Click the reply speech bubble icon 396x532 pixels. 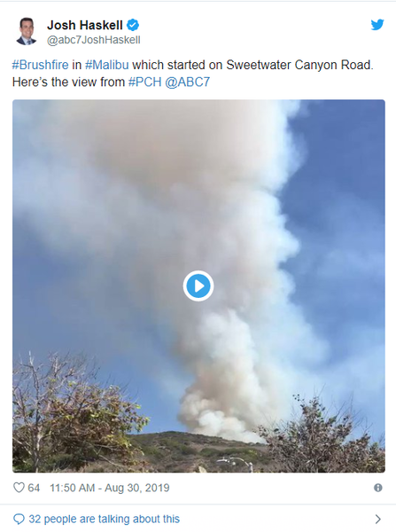point(19,519)
